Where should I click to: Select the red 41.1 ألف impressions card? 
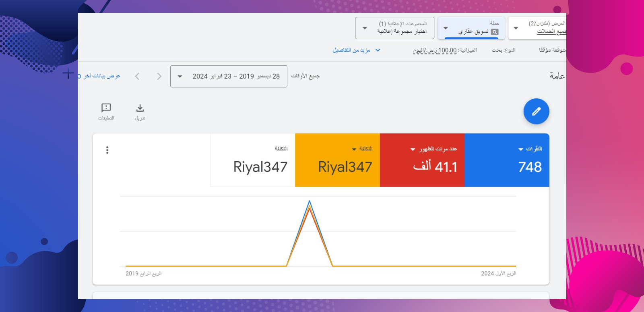pyautogui.click(x=422, y=160)
